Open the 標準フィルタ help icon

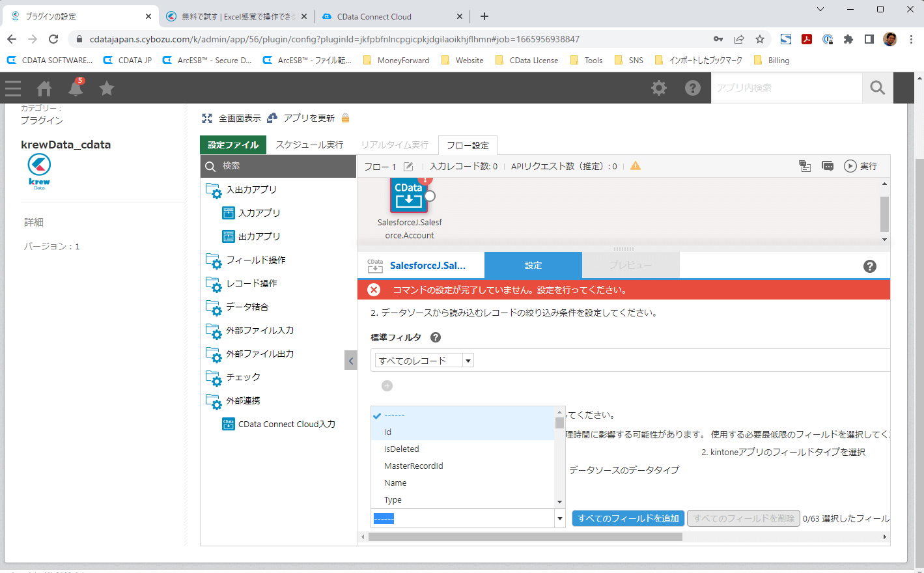click(436, 337)
